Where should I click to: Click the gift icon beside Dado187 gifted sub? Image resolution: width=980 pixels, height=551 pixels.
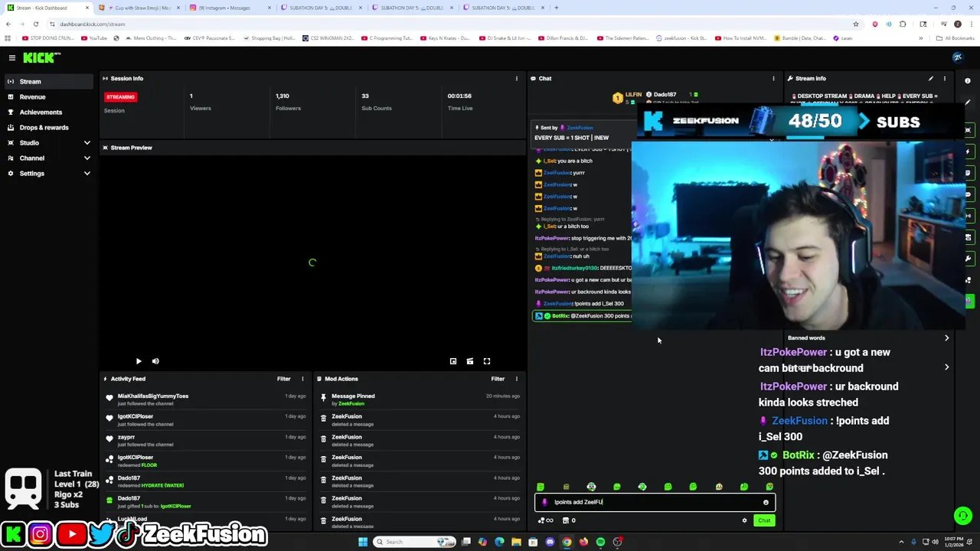[x=109, y=500]
